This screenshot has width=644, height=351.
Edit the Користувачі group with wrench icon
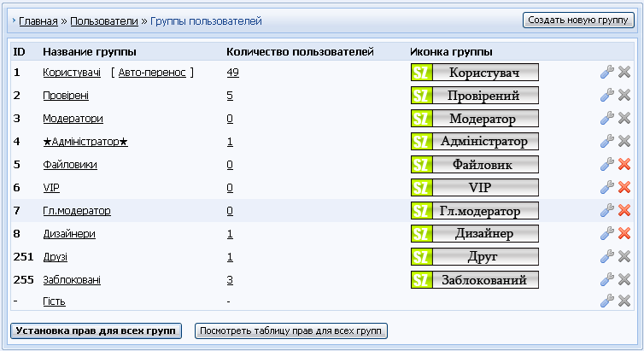[x=607, y=73]
